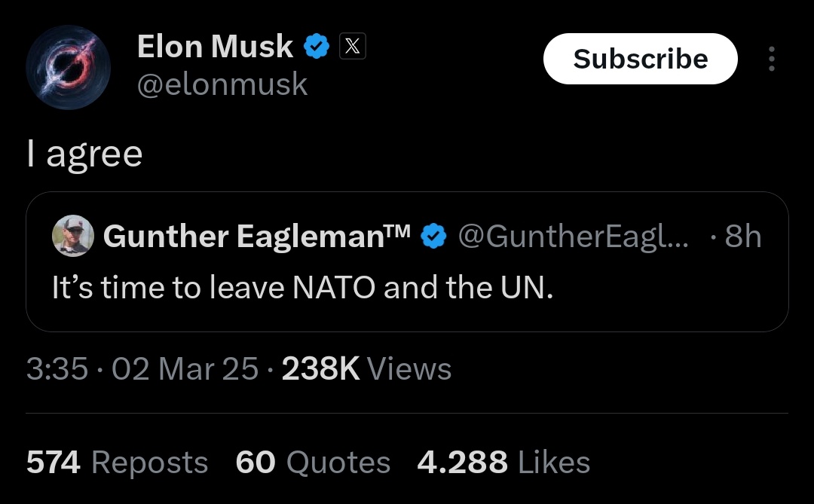
Task: Open the @GuntherEagl... handle link
Action: [573, 236]
